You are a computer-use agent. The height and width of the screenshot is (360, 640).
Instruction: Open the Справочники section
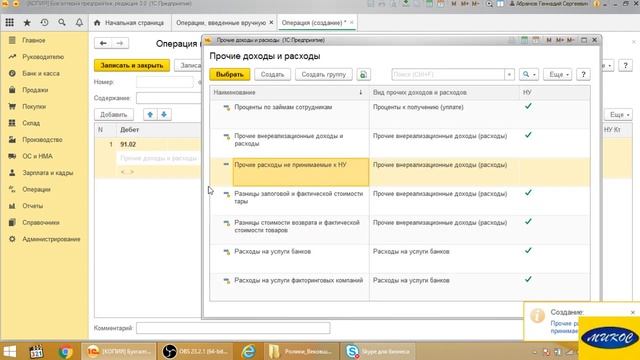41,222
